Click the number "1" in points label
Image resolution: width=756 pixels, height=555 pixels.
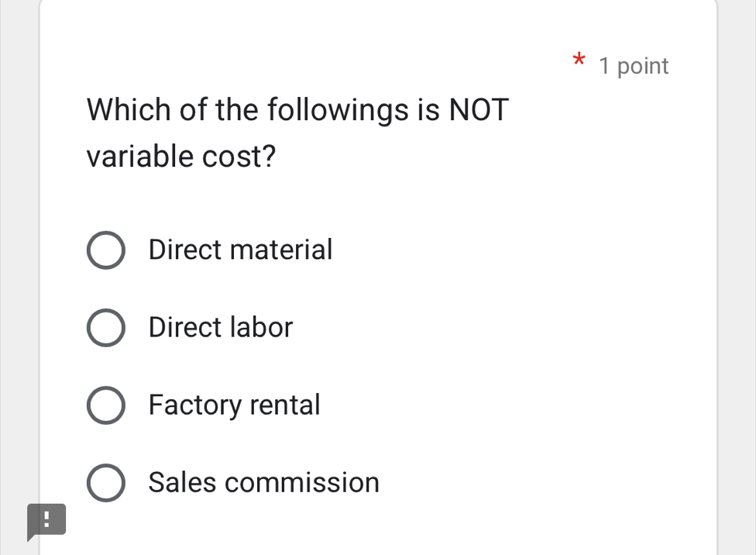pos(605,67)
